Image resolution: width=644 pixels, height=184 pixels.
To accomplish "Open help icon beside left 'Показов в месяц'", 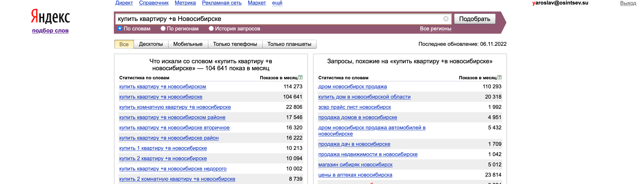I will click(x=300, y=77).
